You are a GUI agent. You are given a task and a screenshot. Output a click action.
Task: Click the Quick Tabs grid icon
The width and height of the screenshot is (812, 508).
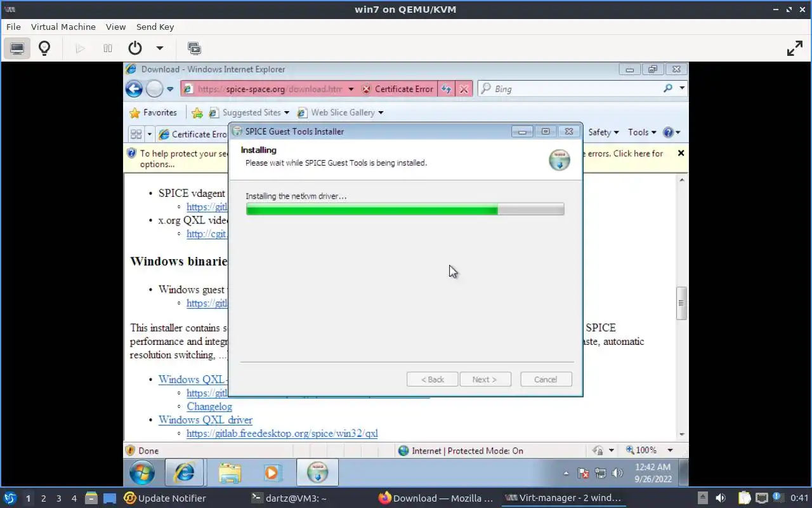coord(136,133)
